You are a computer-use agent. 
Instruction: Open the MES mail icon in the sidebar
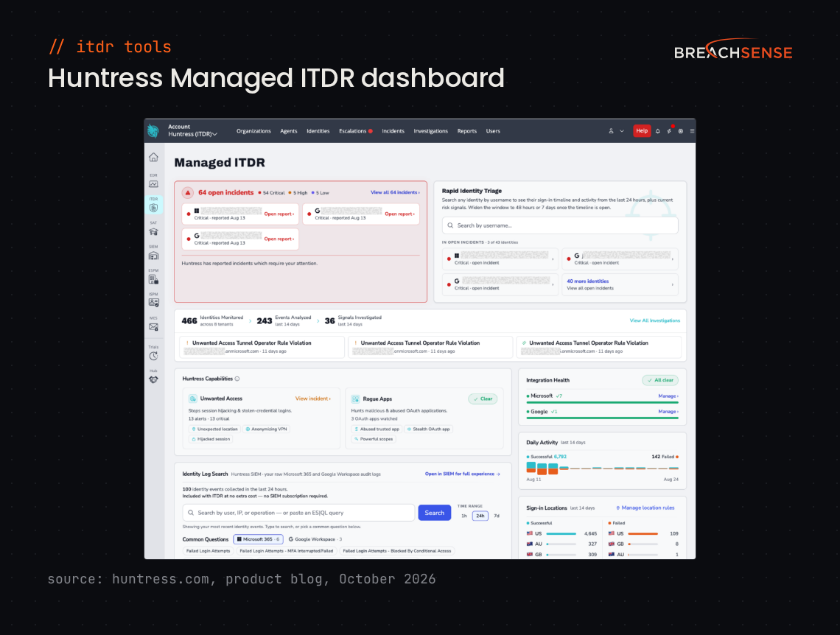[x=154, y=326]
